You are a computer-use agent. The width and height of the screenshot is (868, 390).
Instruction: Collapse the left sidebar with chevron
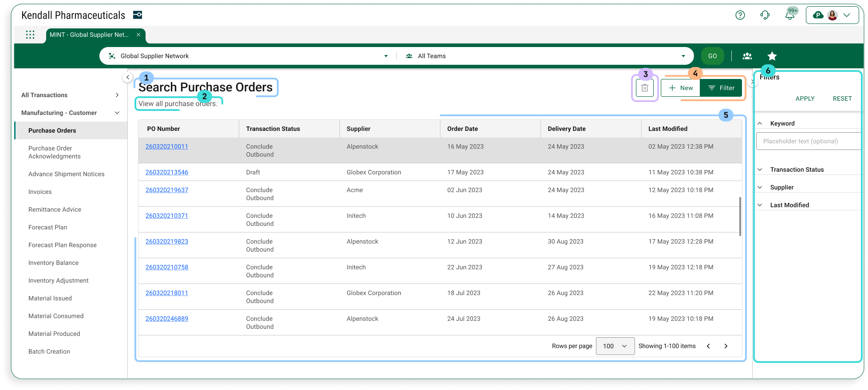click(x=128, y=77)
